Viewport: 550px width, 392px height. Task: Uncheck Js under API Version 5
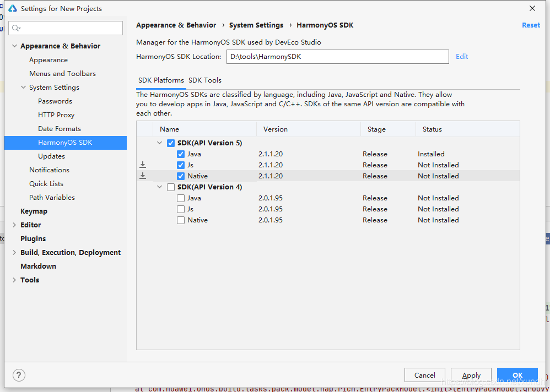point(181,165)
